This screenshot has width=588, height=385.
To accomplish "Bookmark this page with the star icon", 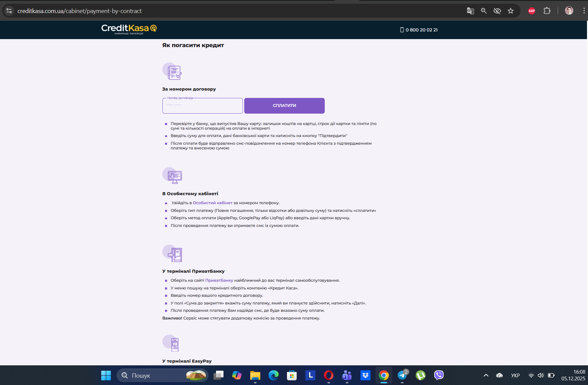I will tap(510, 11).
